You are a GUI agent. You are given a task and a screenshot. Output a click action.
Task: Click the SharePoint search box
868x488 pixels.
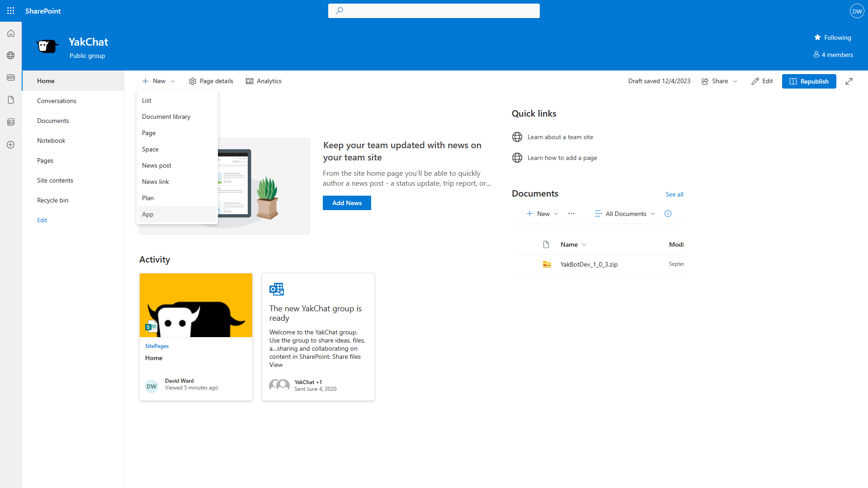(x=434, y=11)
